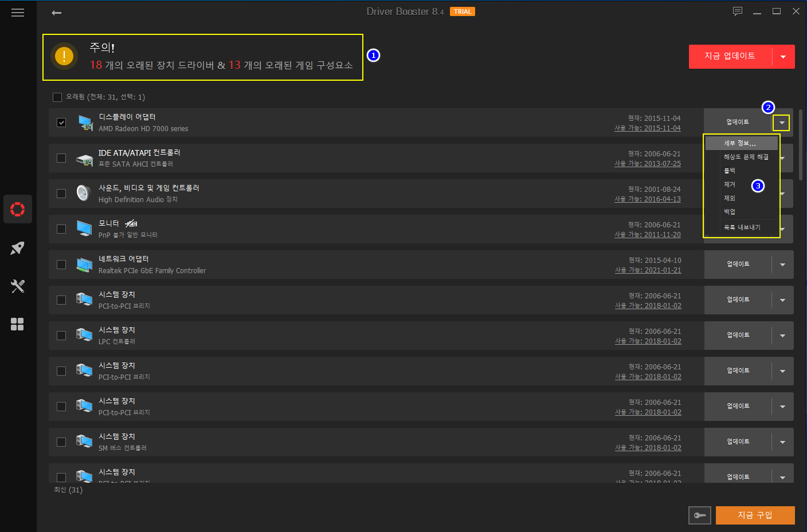Collapse the 디스플레이 어댑터 update dropdown arrow
The height and width of the screenshot is (532, 807).
coord(782,123)
